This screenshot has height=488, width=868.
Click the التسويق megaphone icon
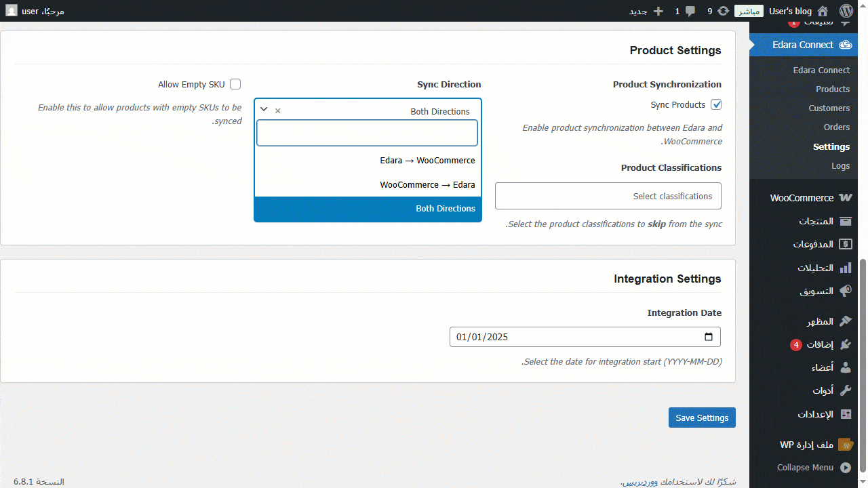[x=845, y=291]
